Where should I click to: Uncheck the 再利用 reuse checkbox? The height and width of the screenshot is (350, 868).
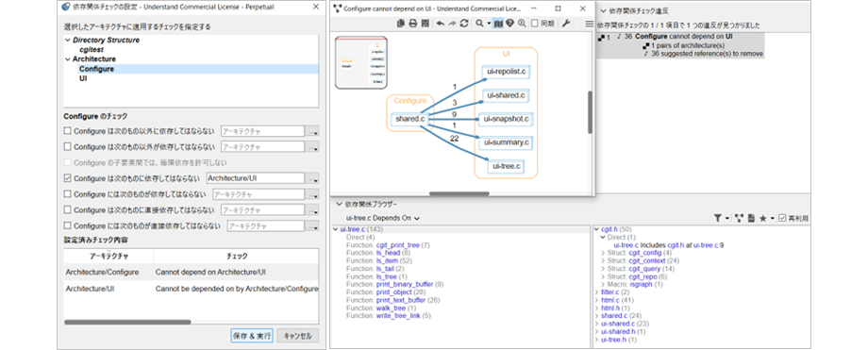[x=781, y=219]
